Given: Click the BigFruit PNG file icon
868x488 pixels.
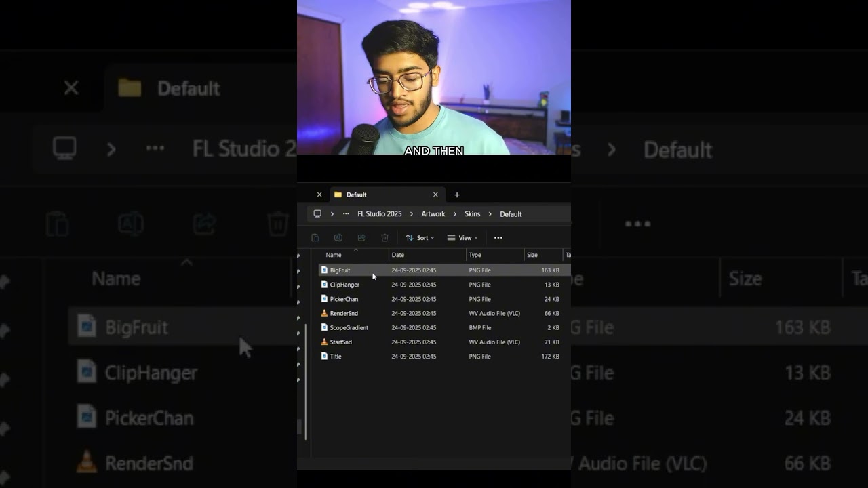Looking at the screenshot, I should tap(324, 270).
